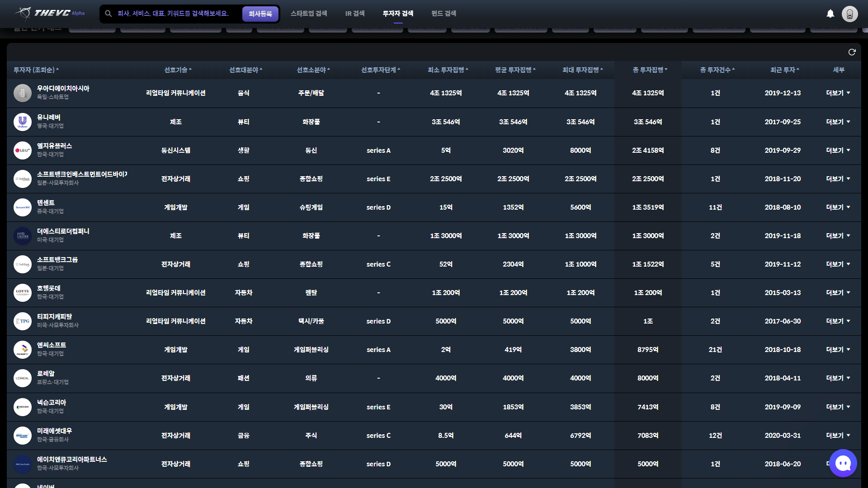Image resolution: width=868 pixels, height=488 pixels.
Task: Click the Tencent logo icon
Action: tap(23, 207)
